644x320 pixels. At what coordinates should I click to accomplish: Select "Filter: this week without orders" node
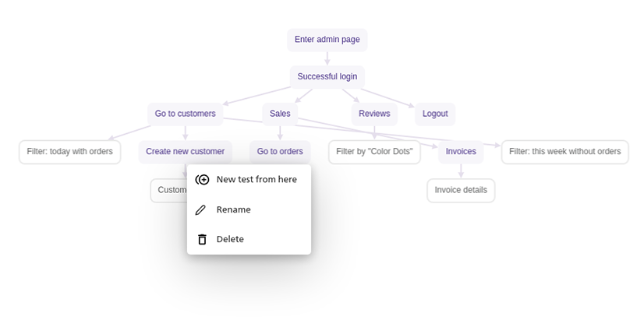coord(564,152)
